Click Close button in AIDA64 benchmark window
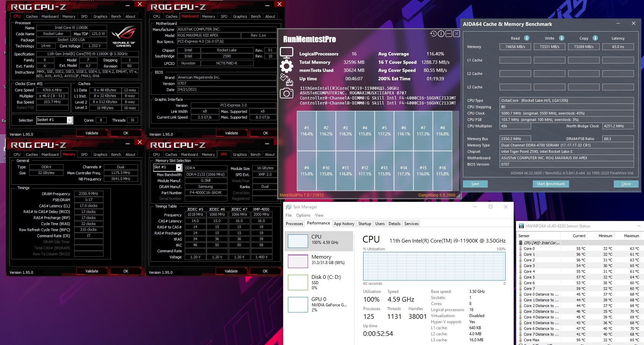644x345 pixels. point(626,184)
